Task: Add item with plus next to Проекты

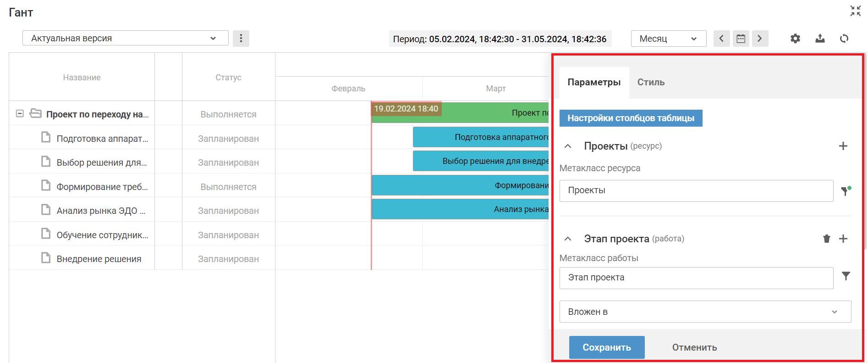Action: click(843, 146)
